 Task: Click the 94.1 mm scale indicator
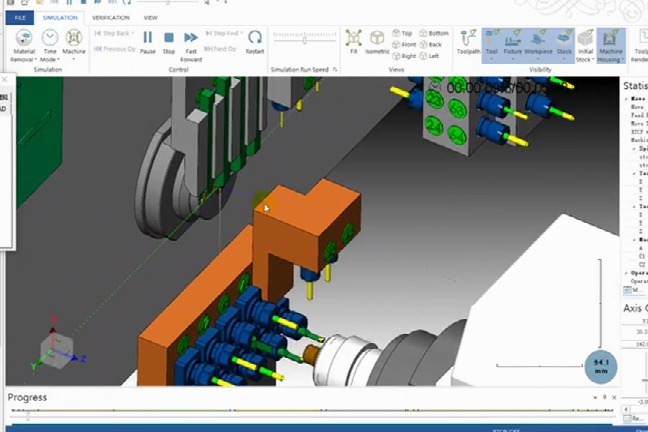coord(601,366)
